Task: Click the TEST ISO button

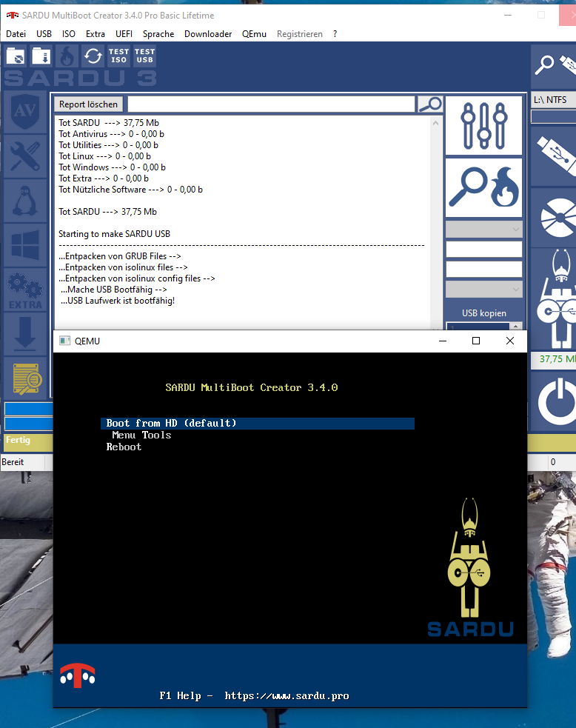Action: (118, 56)
